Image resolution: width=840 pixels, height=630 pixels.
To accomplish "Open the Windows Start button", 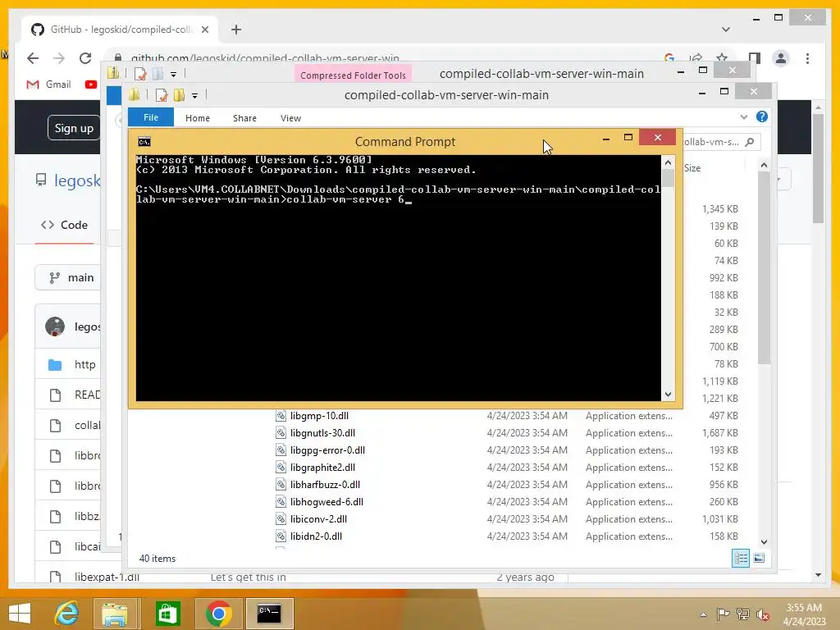I will coord(20,613).
